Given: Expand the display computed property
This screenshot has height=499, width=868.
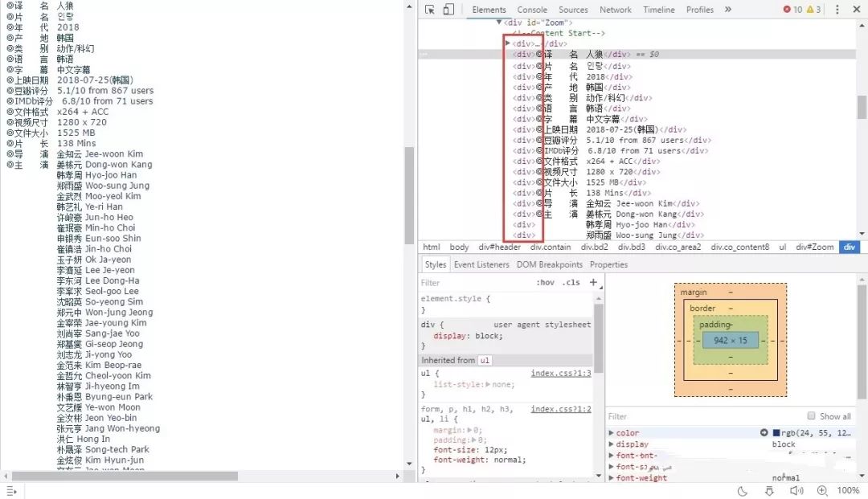Looking at the screenshot, I should [x=611, y=444].
